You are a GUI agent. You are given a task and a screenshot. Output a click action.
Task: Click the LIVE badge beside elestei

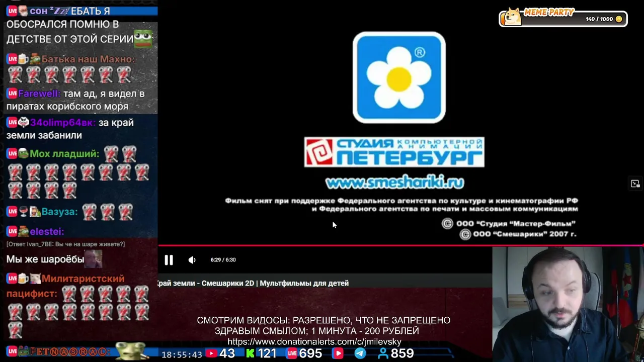(12, 231)
